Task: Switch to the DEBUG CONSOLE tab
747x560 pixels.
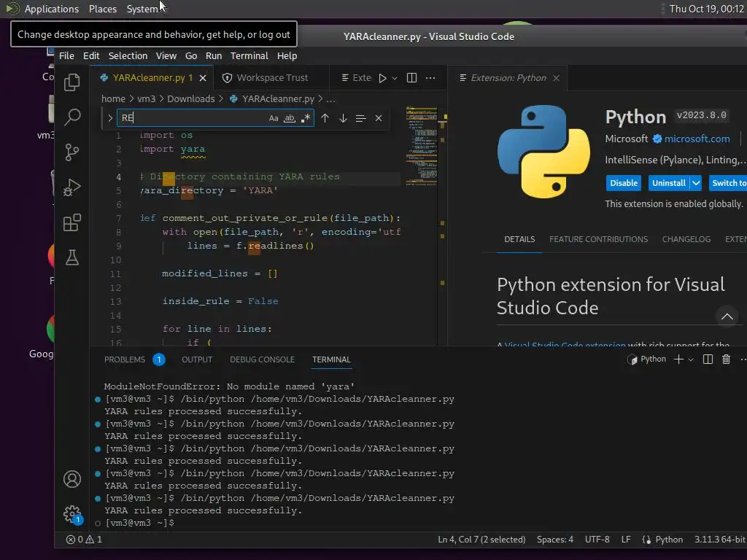Action: tap(262, 359)
